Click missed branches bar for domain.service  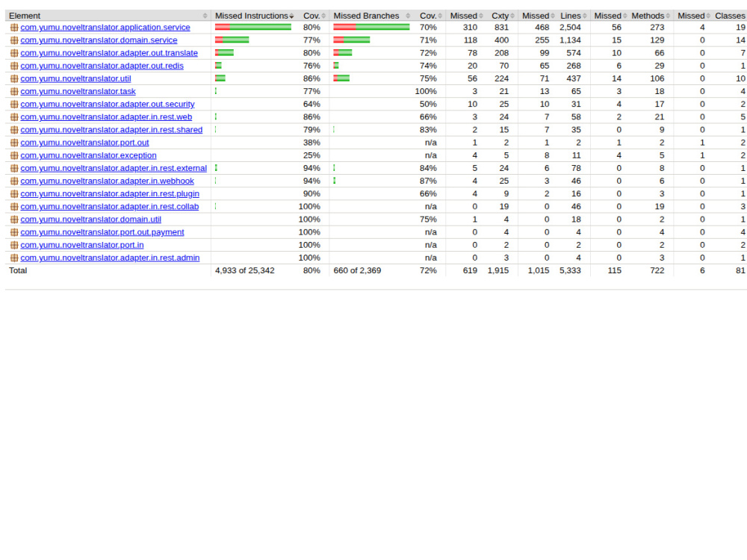(x=352, y=40)
